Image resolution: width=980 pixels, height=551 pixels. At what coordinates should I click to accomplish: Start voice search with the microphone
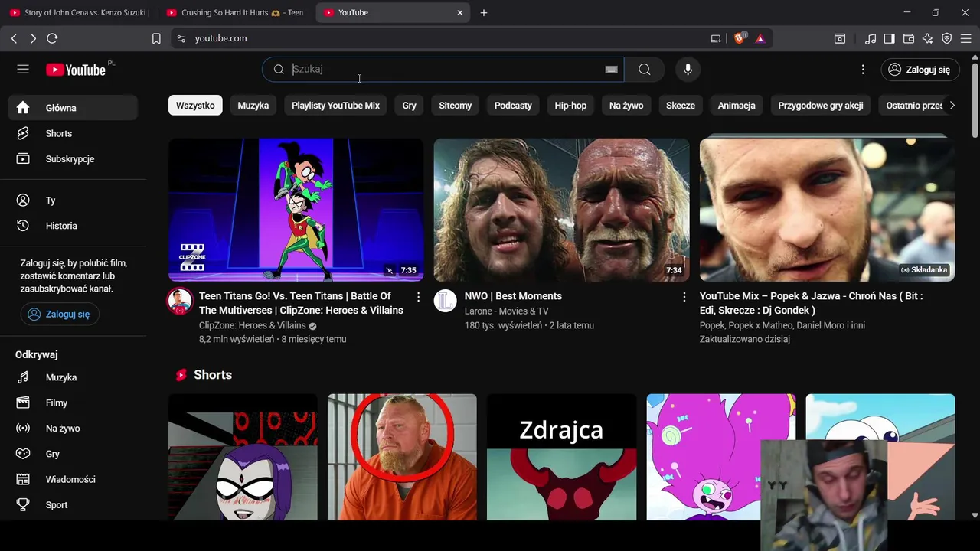tap(688, 70)
